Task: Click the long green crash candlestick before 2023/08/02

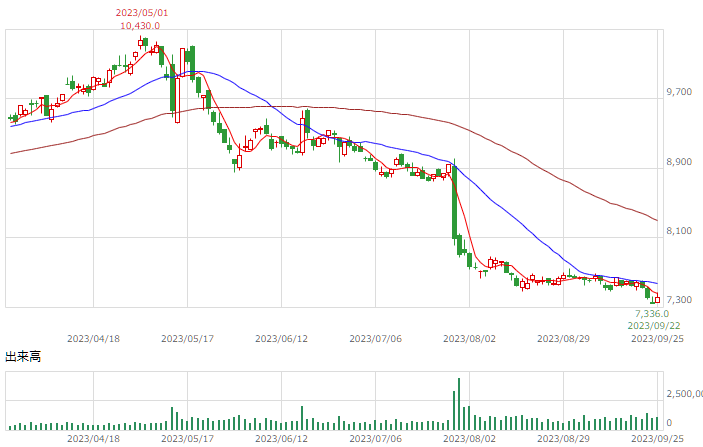Action: point(454,202)
